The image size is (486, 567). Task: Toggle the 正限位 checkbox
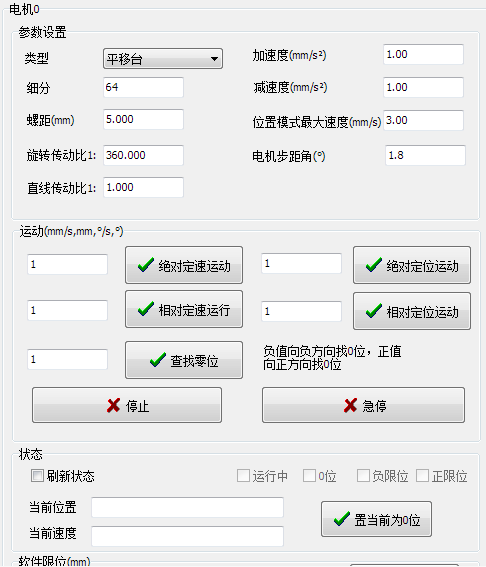point(422,476)
